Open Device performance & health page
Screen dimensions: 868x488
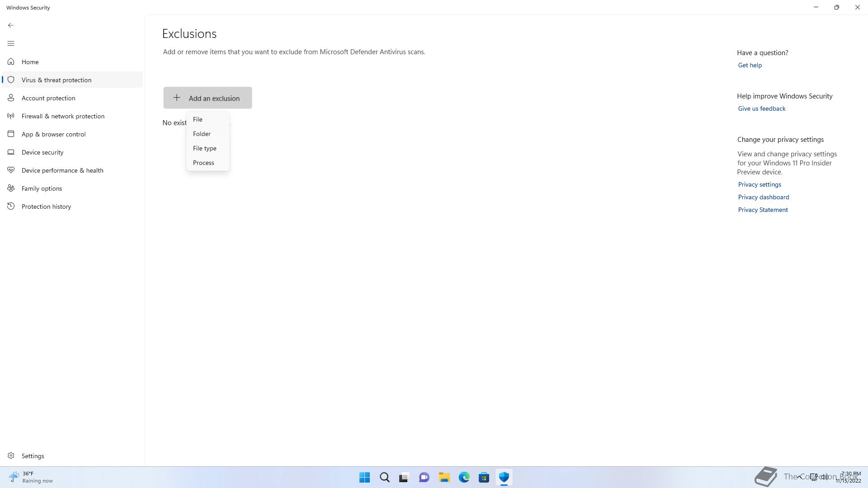pyautogui.click(x=72, y=170)
